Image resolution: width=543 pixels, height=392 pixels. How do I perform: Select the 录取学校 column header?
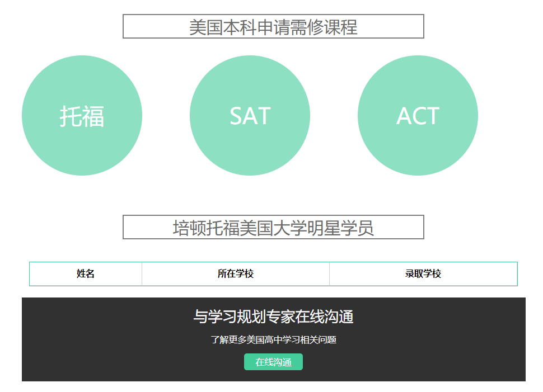click(x=423, y=274)
